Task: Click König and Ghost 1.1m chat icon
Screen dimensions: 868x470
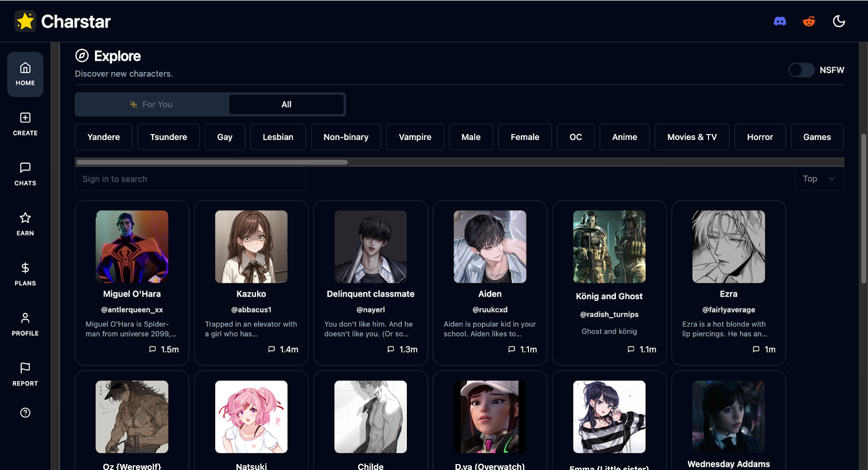Action: coord(631,350)
